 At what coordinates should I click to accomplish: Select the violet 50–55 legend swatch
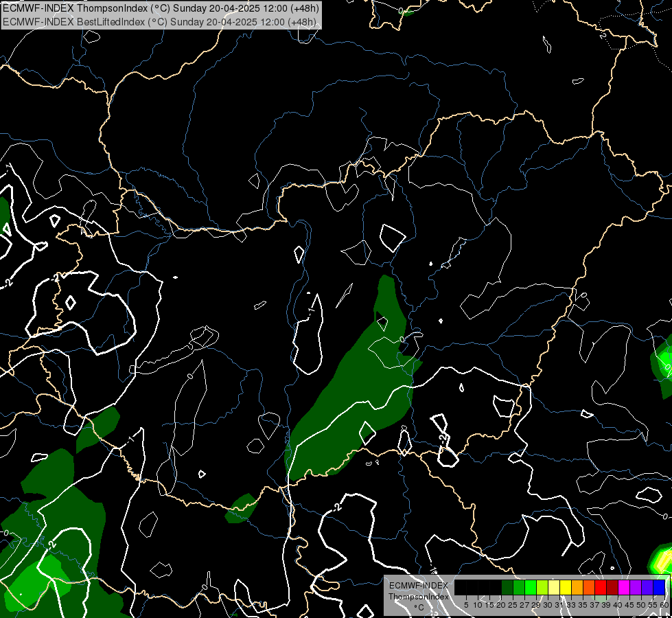pos(647,587)
